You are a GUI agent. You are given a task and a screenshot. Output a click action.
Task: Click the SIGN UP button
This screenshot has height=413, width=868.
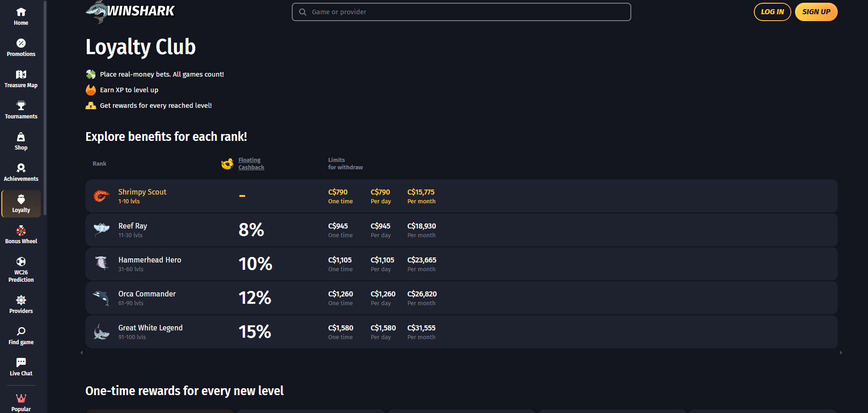[816, 12]
